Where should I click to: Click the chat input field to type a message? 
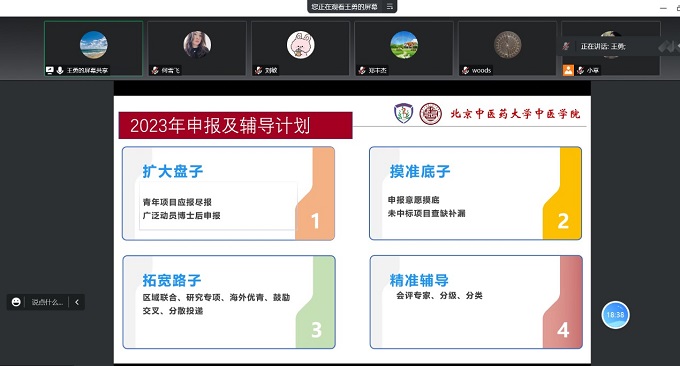point(47,302)
